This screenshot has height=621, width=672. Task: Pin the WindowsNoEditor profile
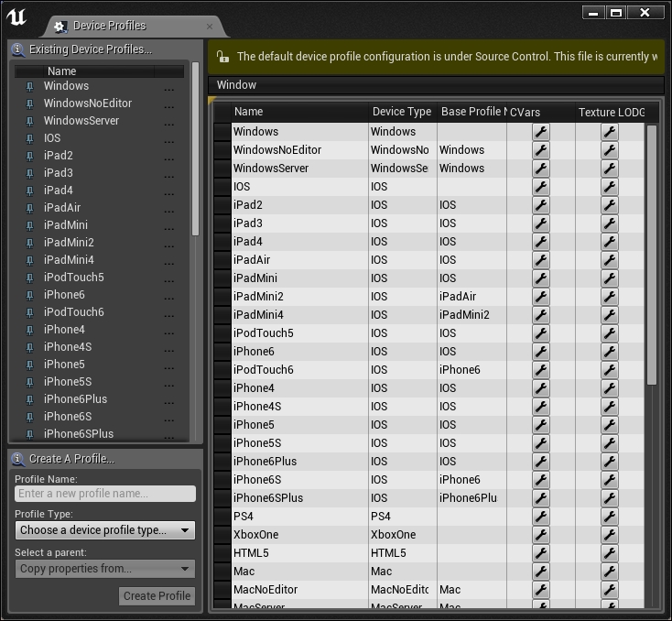pyautogui.click(x=29, y=103)
